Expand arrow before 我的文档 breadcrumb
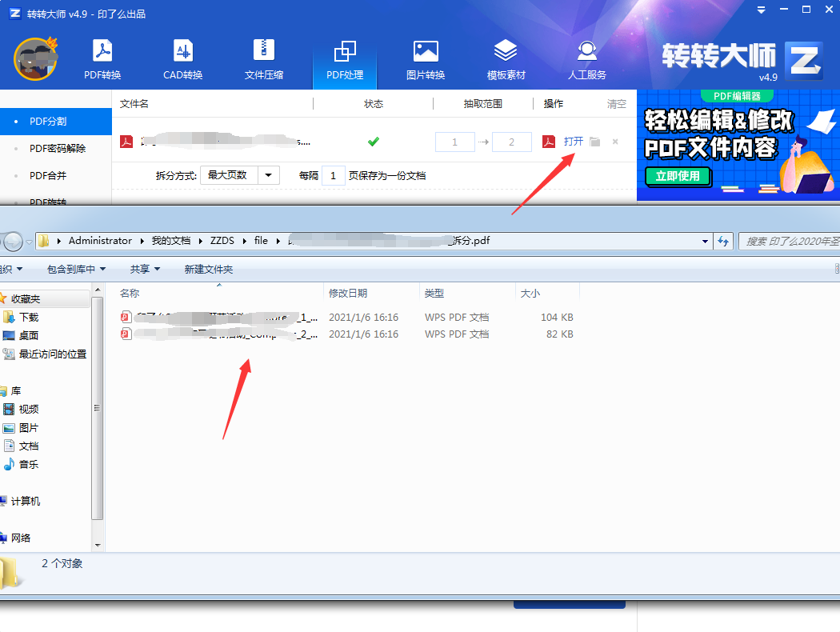Screen dimensions: 840x632 pos(142,241)
